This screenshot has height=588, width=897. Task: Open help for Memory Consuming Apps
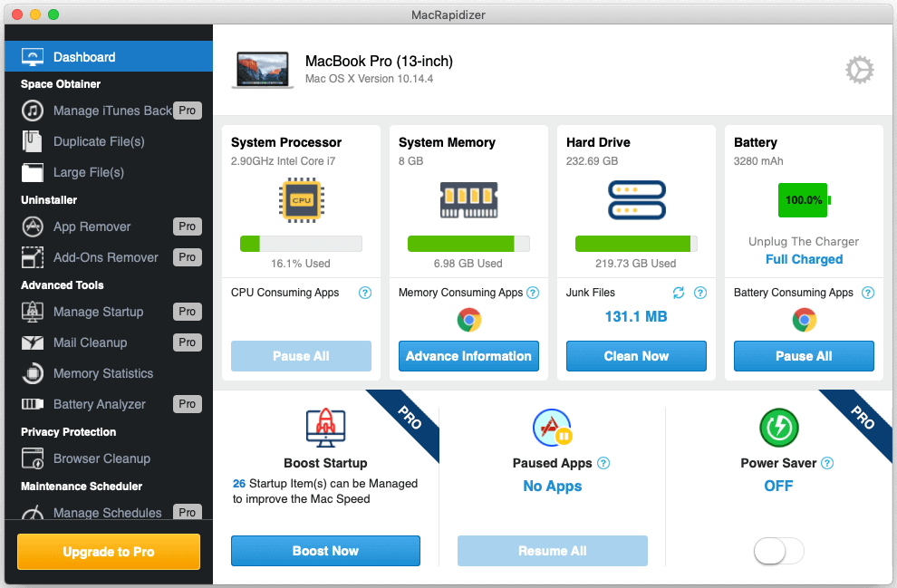[x=533, y=293]
